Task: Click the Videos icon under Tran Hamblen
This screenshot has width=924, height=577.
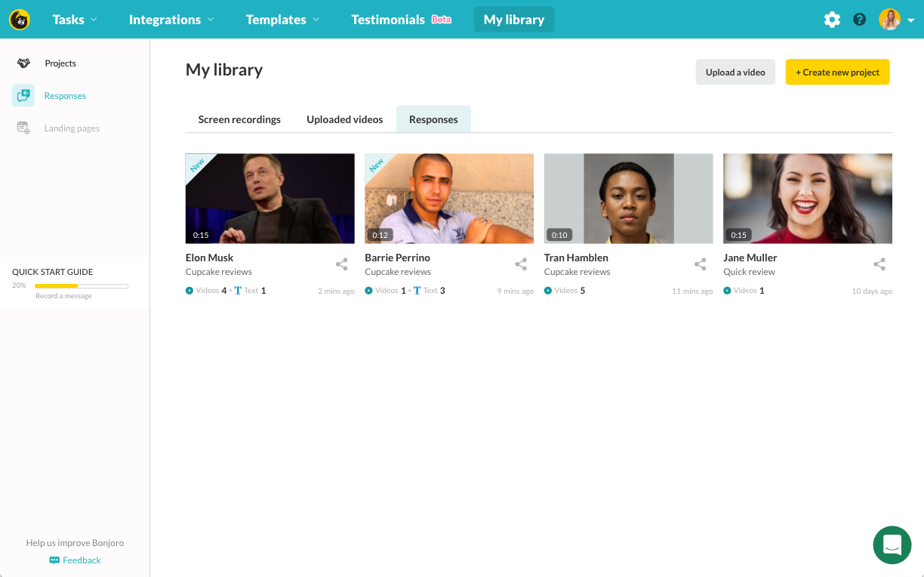Action: pos(548,291)
